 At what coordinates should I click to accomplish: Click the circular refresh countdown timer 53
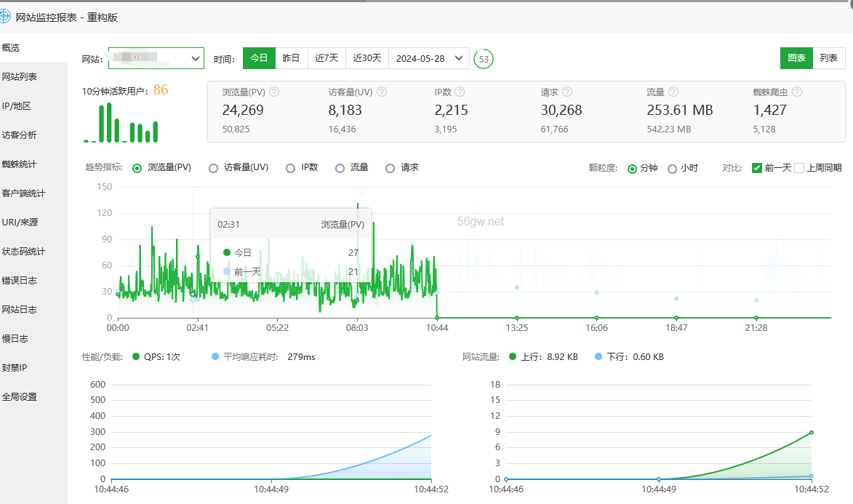coord(484,58)
